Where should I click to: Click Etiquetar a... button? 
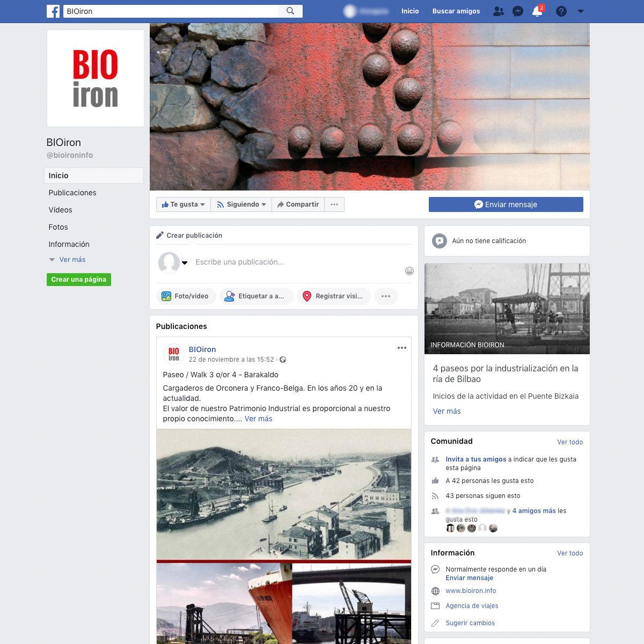[255, 296]
